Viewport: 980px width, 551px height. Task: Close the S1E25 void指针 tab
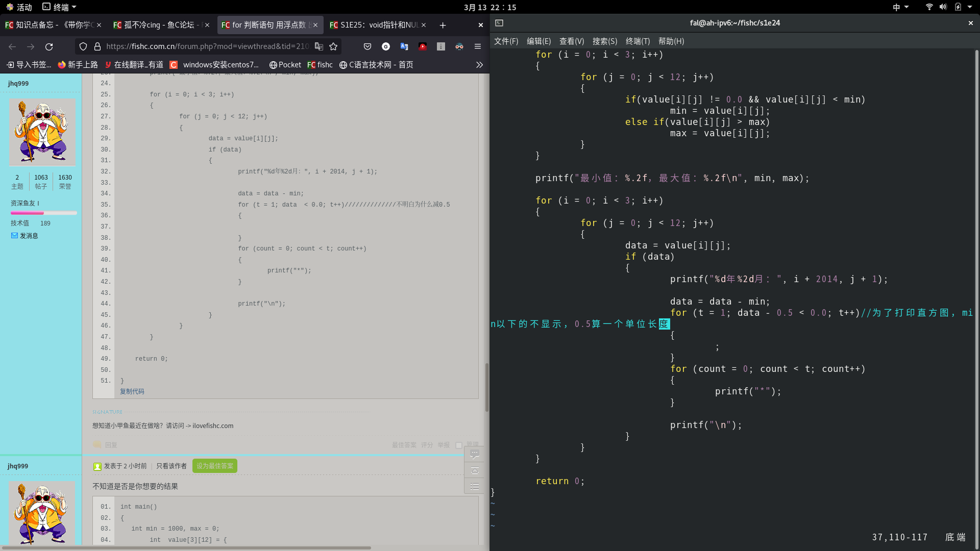(424, 25)
